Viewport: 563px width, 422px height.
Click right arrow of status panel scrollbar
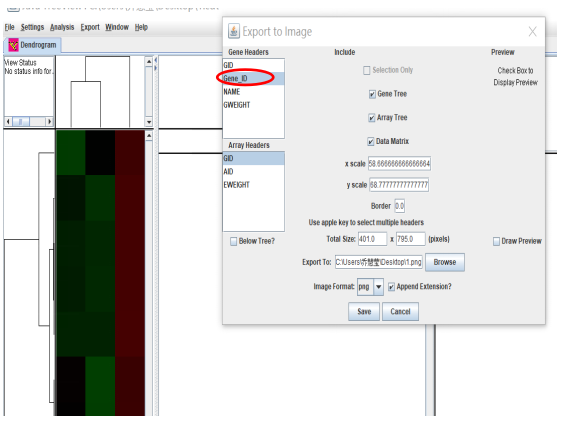coord(50,121)
